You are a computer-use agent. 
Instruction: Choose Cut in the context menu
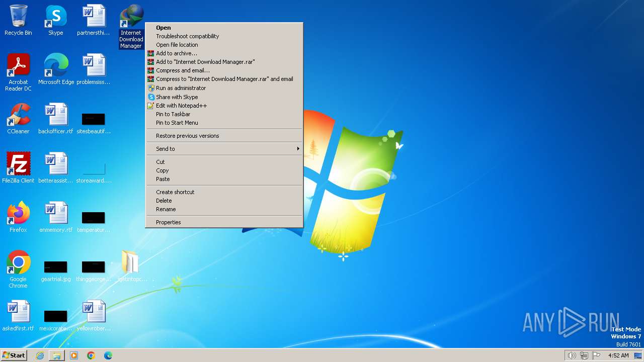click(224, 162)
